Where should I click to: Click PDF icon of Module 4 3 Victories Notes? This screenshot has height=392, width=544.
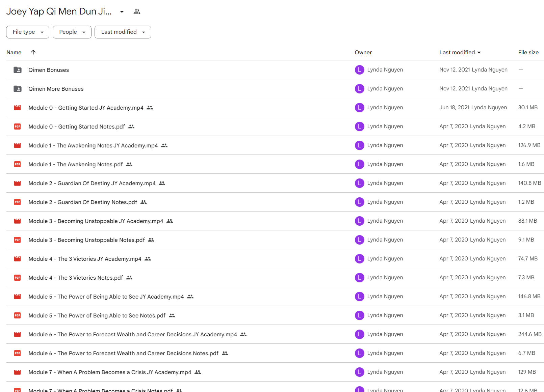coord(18,278)
